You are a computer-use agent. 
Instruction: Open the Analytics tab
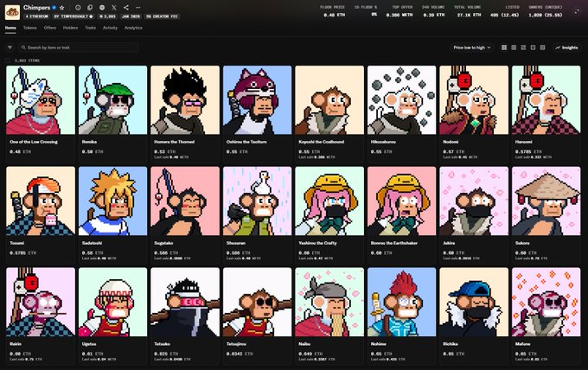pyautogui.click(x=133, y=28)
